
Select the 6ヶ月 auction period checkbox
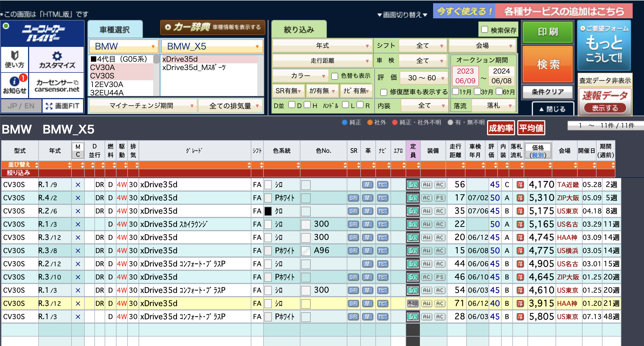499,91
